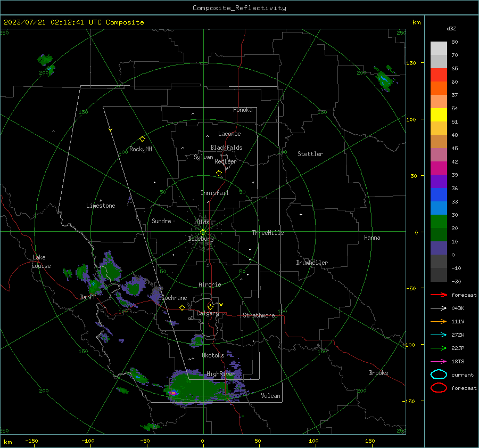Click the strong echo core near HighRiver
479x448 pixels.
173,393
